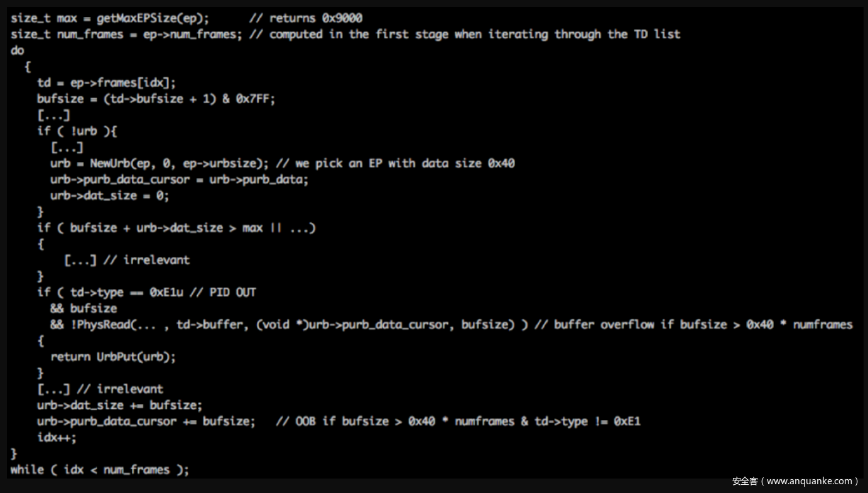This screenshot has height=493, width=868.
Task: Select the "returns 0x9000" comment
Action: [x=305, y=18]
